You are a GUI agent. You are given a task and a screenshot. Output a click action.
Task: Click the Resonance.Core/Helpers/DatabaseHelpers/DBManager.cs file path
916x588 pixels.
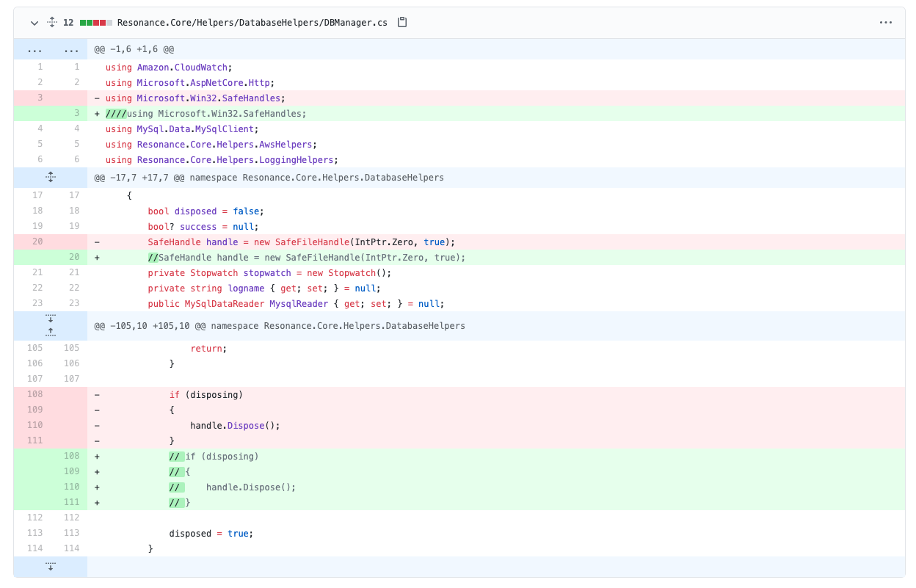click(x=252, y=23)
